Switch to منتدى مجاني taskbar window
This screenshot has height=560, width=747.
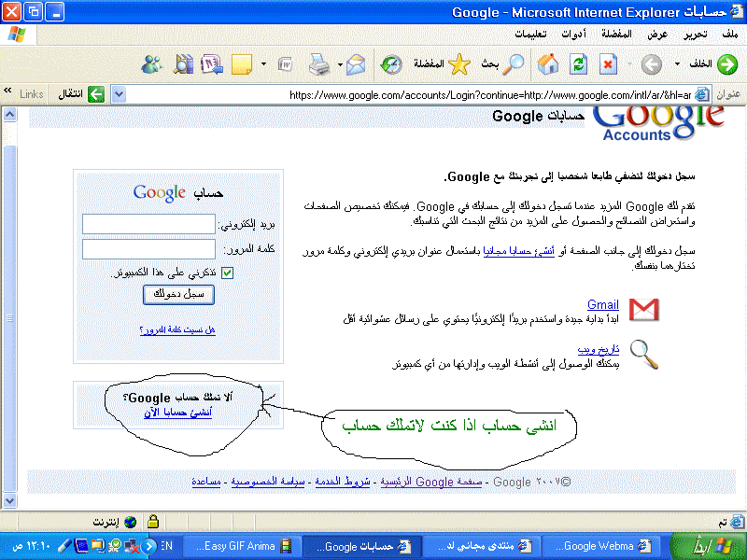pyautogui.click(x=483, y=546)
